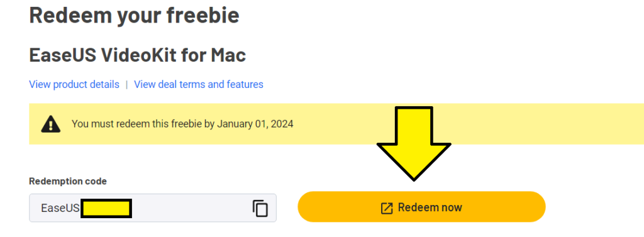Click the Redemption code label
The width and height of the screenshot is (644, 237).
[x=68, y=181]
